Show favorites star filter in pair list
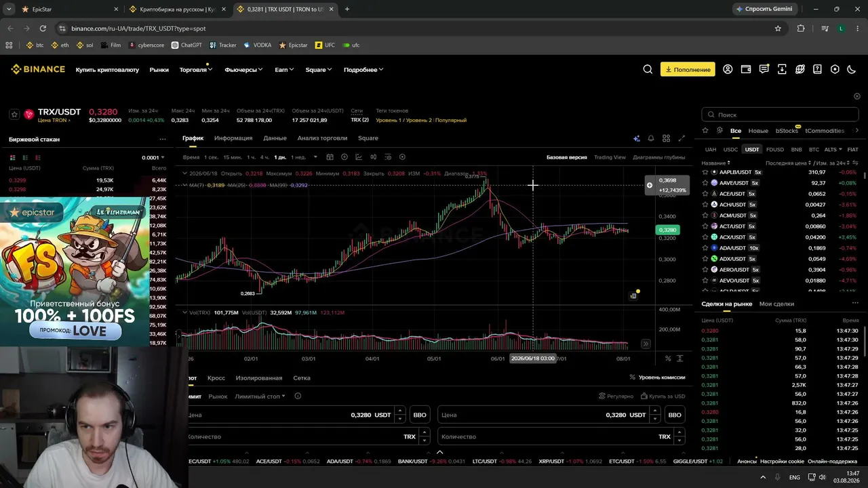 (x=705, y=131)
